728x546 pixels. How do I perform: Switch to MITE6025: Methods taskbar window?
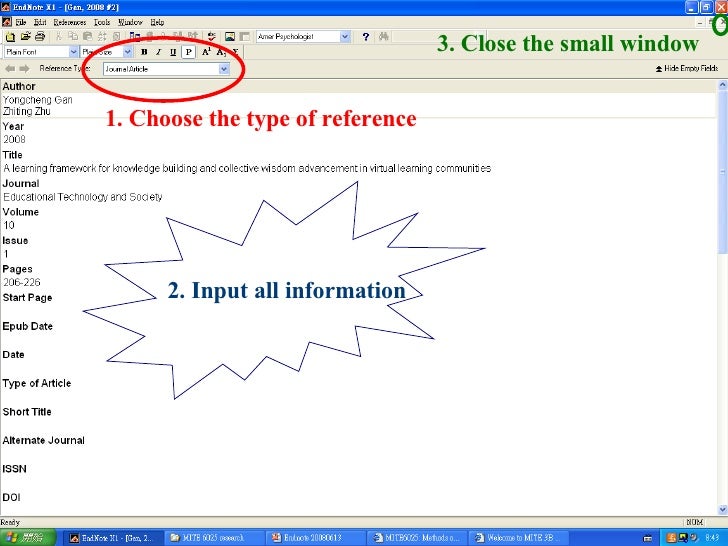click(417, 538)
